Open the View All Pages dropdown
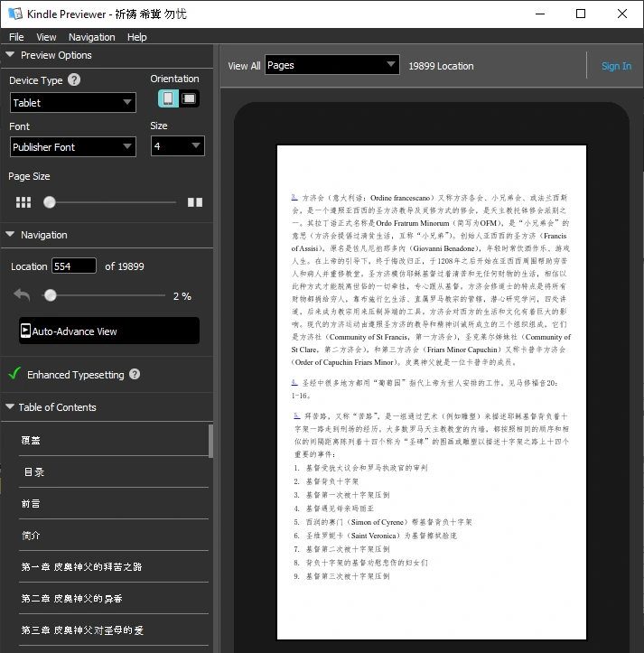The image size is (644, 653). (x=332, y=65)
